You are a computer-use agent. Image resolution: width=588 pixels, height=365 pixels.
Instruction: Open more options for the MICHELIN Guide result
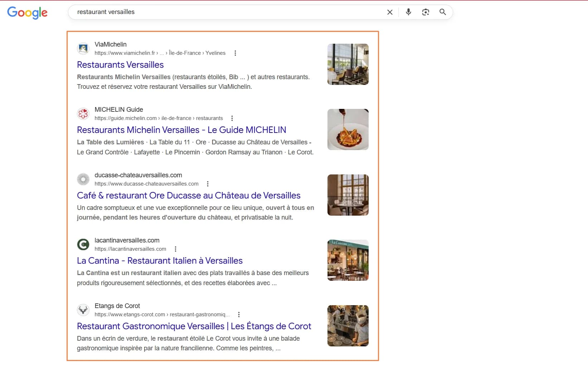click(232, 118)
